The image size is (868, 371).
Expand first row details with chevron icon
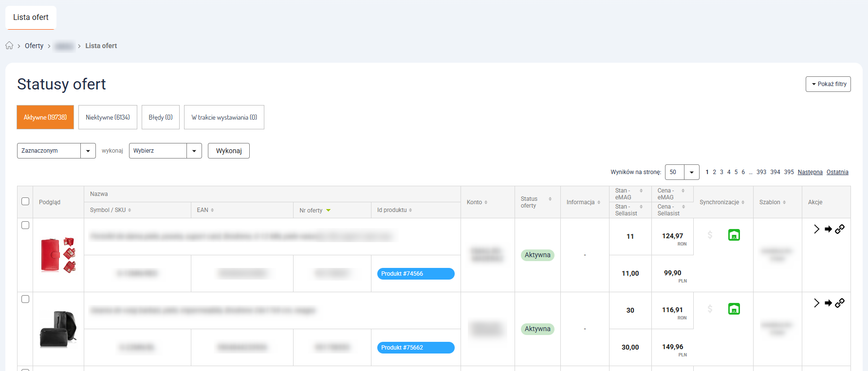point(816,229)
